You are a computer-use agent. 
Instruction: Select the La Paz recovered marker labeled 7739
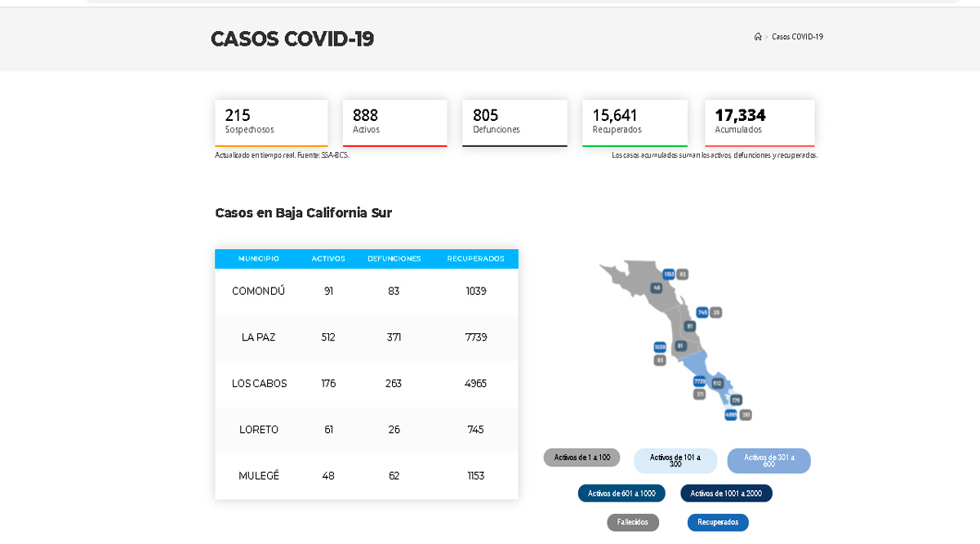[x=699, y=381]
